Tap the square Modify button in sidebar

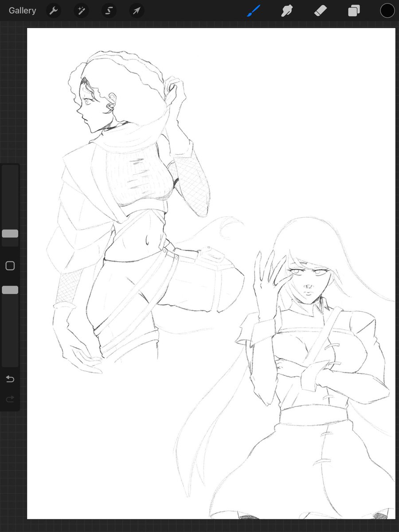click(x=10, y=266)
